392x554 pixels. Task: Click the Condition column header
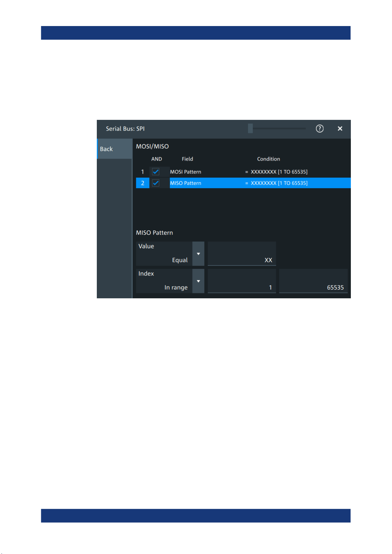coord(268,159)
